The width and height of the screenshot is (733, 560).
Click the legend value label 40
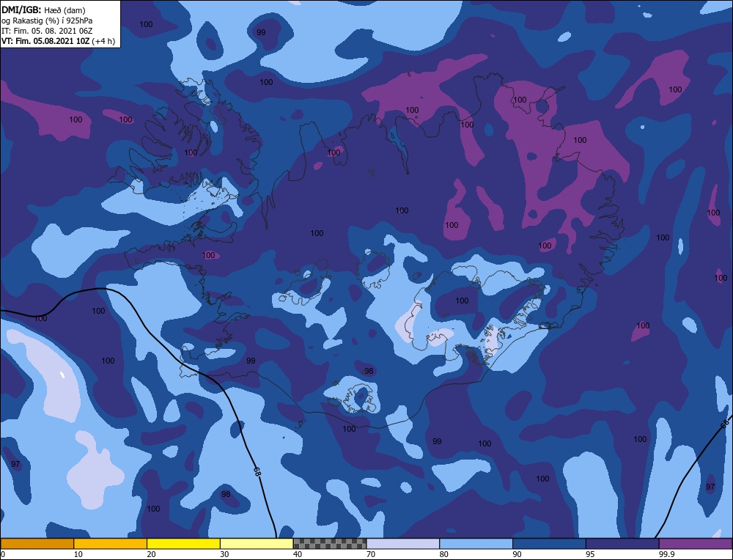(x=298, y=554)
